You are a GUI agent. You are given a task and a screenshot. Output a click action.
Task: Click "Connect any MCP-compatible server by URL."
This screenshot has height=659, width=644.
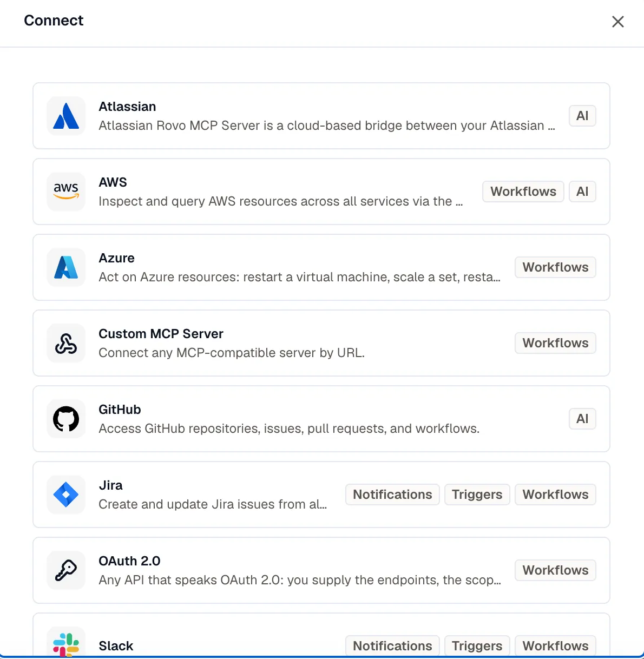(x=232, y=353)
